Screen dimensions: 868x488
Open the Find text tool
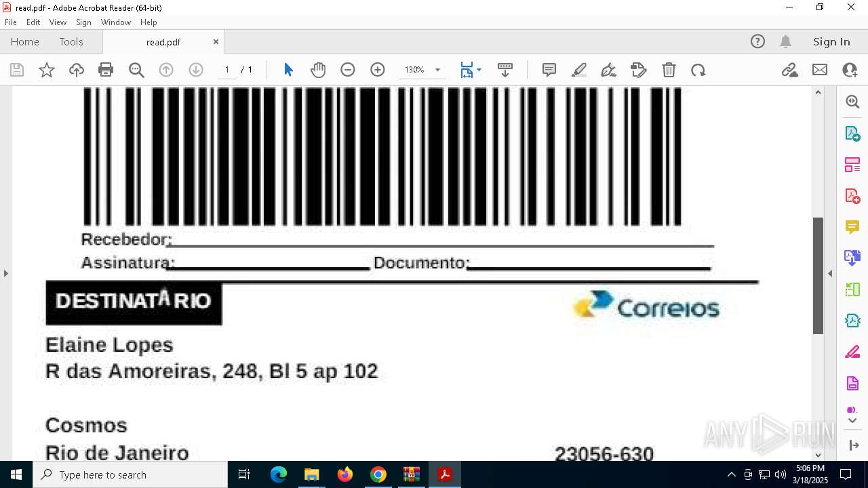(x=136, y=70)
